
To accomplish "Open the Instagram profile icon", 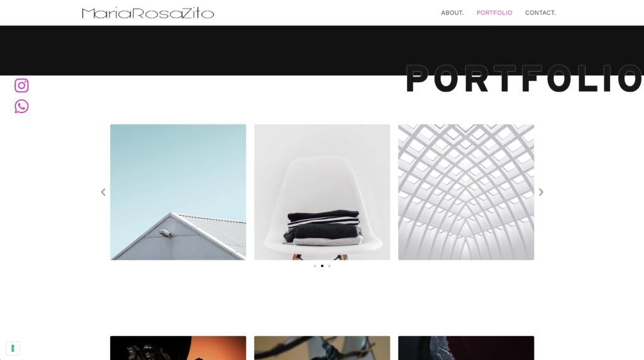I will pyautogui.click(x=21, y=85).
